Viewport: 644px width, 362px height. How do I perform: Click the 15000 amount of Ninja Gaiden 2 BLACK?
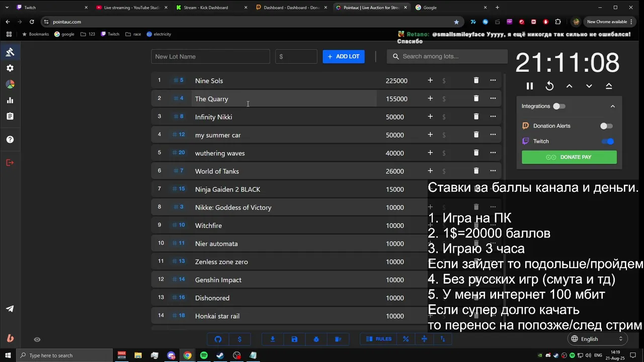click(395, 189)
